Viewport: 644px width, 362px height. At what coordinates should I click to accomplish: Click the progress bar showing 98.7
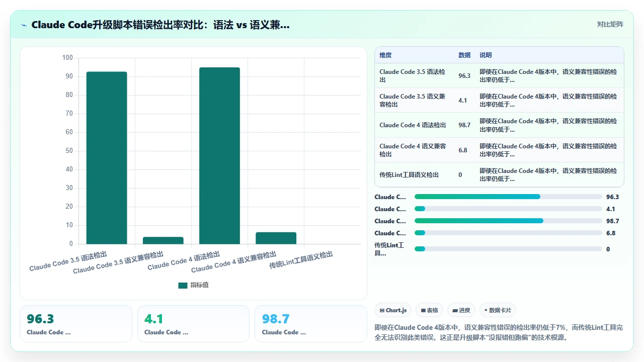point(508,221)
